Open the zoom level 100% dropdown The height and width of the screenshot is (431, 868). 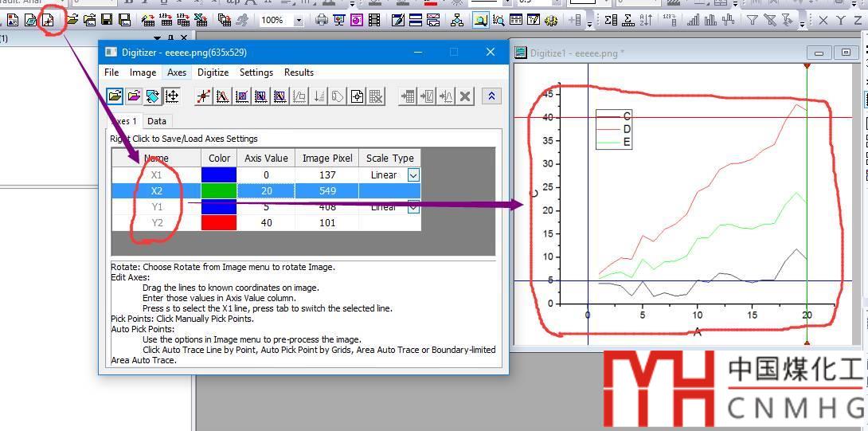pos(299,20)
